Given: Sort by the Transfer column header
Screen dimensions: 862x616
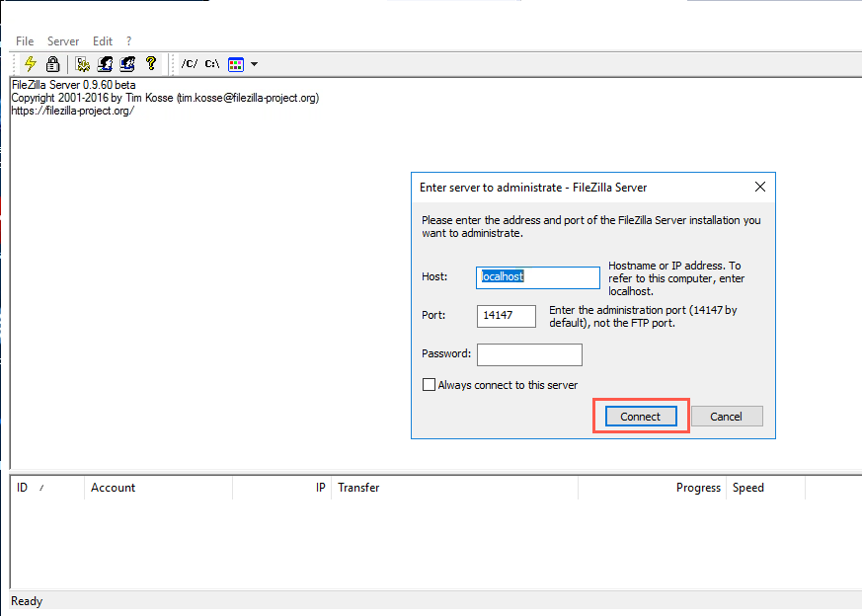Looking at the screenshot, I should pos(454,488).
